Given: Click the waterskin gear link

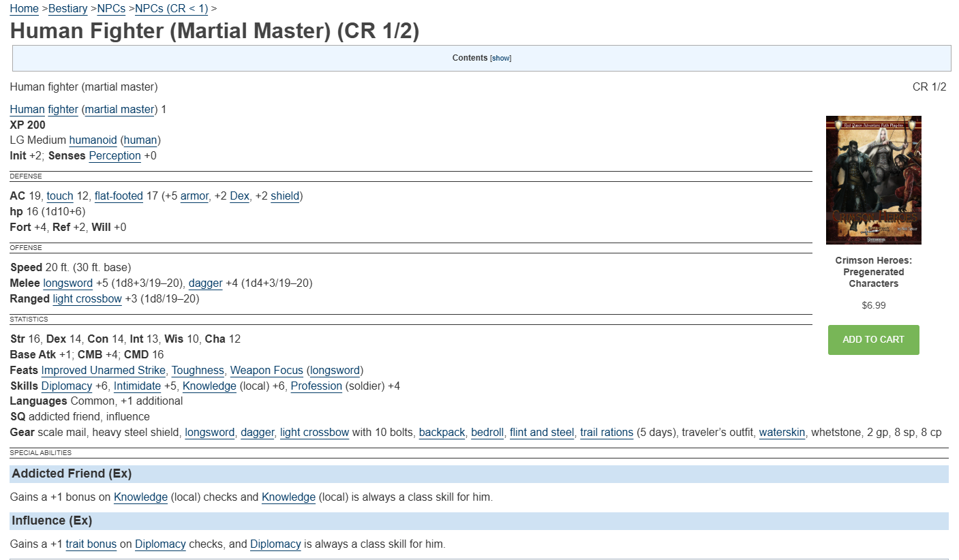Looking at the screenshot, I should click(782, 433).
